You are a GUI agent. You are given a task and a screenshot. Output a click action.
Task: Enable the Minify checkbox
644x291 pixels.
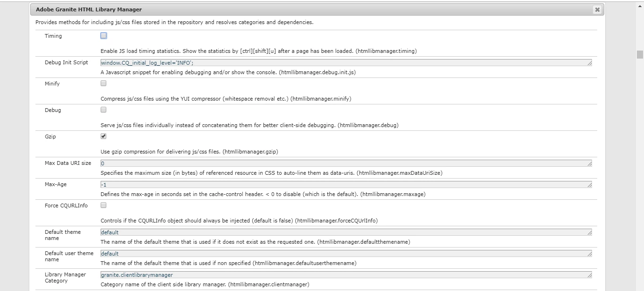coord(103,83)
